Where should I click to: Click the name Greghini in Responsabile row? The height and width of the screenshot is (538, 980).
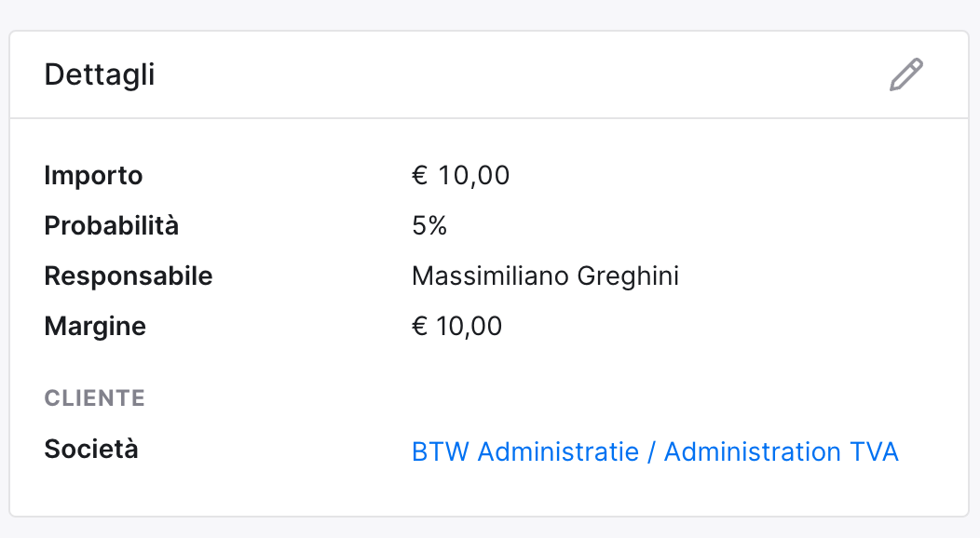[628, 276]
